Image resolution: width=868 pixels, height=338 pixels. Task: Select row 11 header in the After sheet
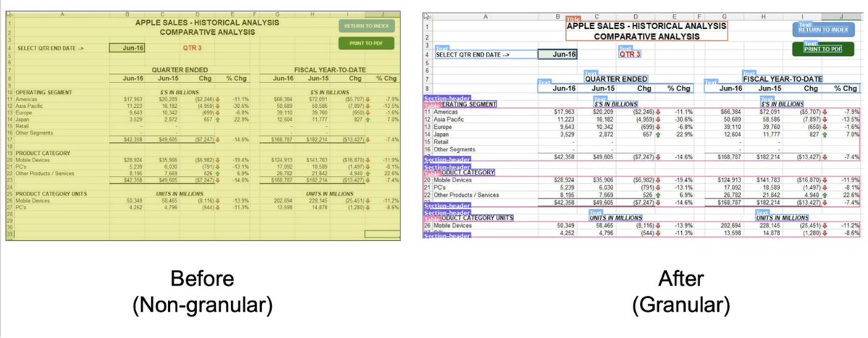pos(427,111)
